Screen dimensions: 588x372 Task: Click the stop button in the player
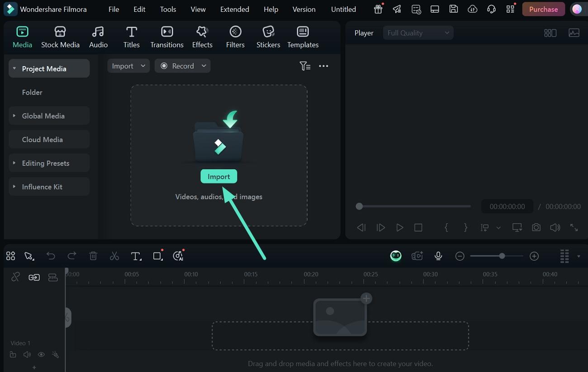click(418, 228)
